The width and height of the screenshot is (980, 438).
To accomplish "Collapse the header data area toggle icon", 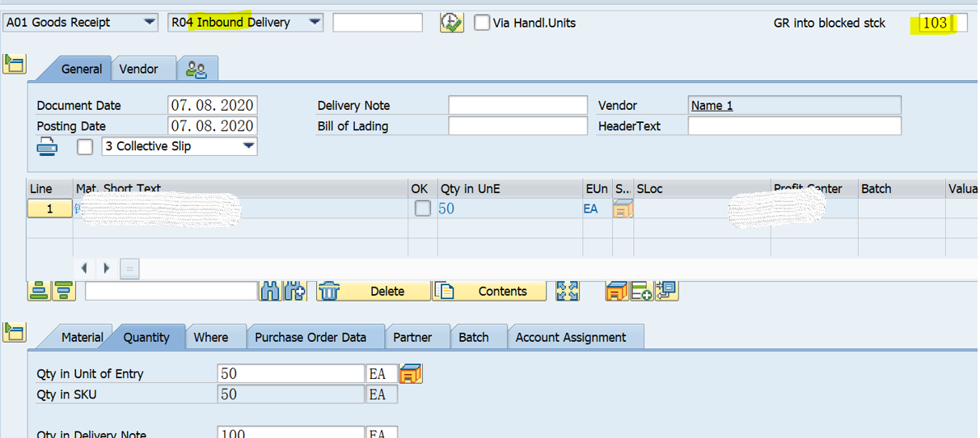I will click(15, 63).
